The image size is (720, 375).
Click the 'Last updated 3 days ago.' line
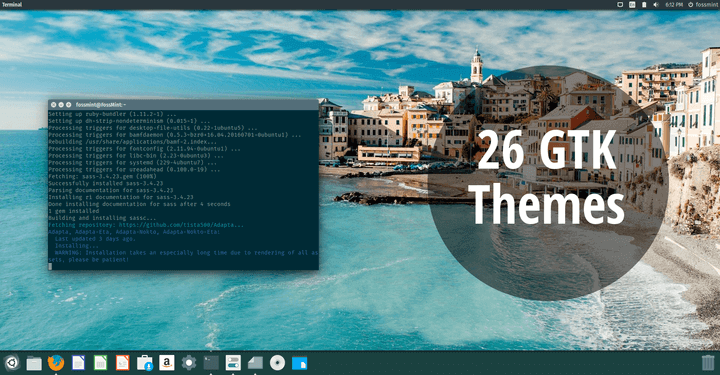click(x=95, y=239)
